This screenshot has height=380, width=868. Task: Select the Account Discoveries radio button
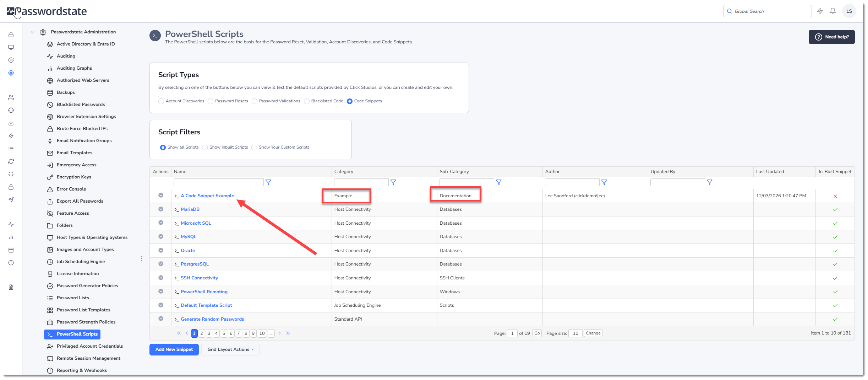pyautogui.click(x=161, y=101)
